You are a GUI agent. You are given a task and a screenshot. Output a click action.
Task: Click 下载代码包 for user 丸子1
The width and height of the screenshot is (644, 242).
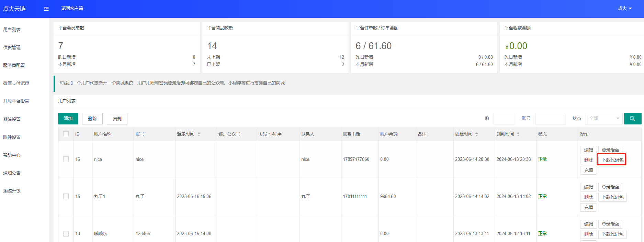tap(612, 197)
